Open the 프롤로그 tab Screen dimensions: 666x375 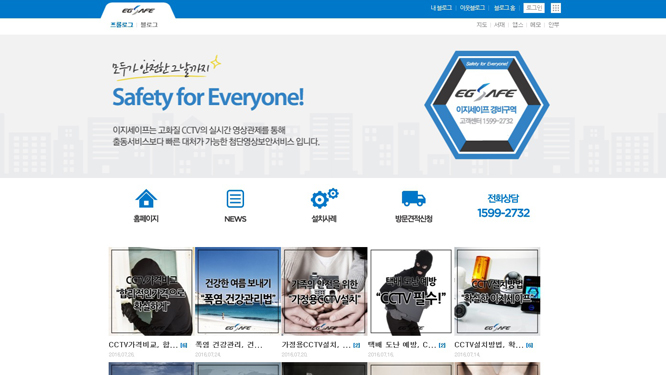tap(121, 25)
